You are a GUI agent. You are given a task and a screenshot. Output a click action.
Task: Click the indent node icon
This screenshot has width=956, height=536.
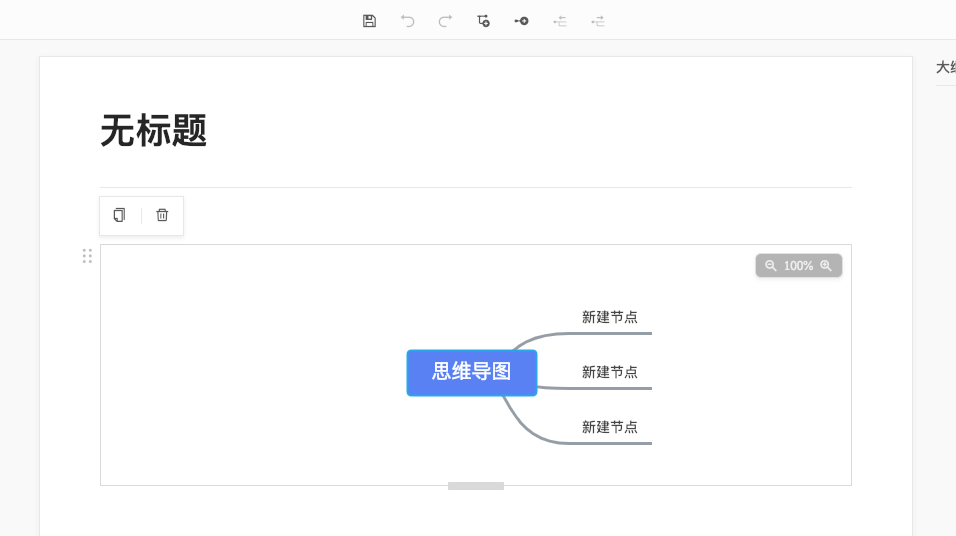598,21
